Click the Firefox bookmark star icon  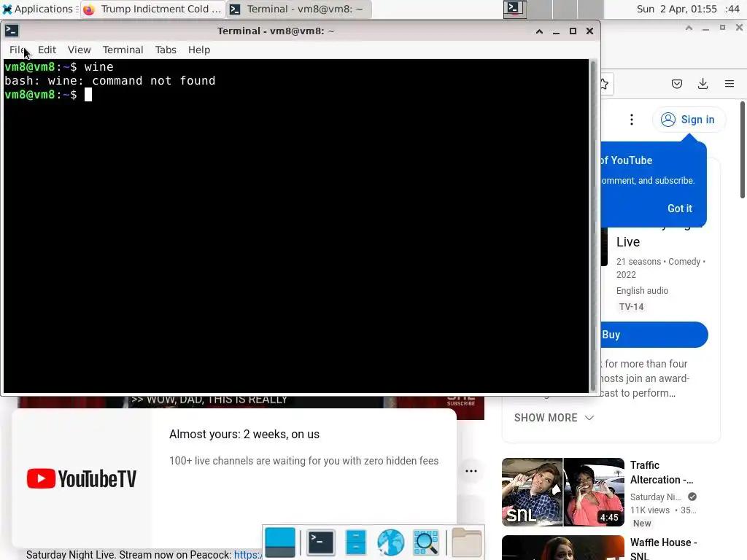coord(605,85)
